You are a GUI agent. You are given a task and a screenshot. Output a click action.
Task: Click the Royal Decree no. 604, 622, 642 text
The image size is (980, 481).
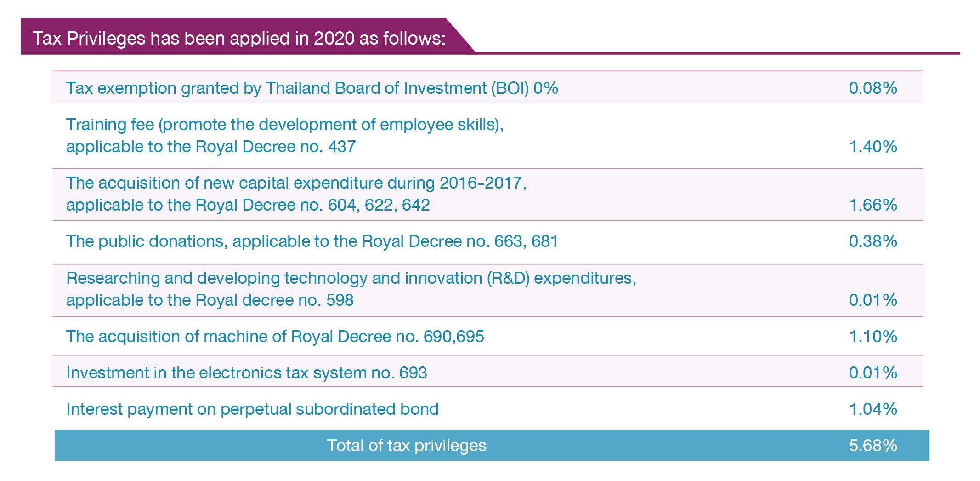pos(312,205)
